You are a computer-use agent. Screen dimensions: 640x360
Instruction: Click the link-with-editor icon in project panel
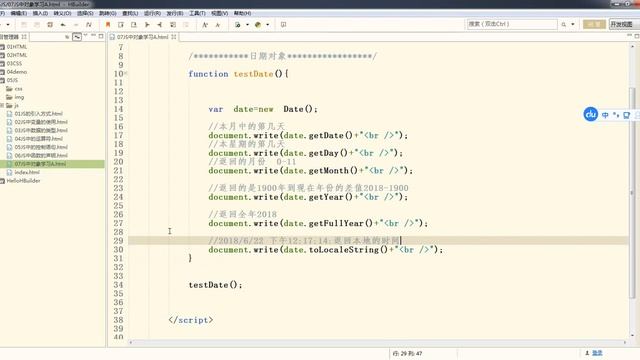click(x=77, y=37)
